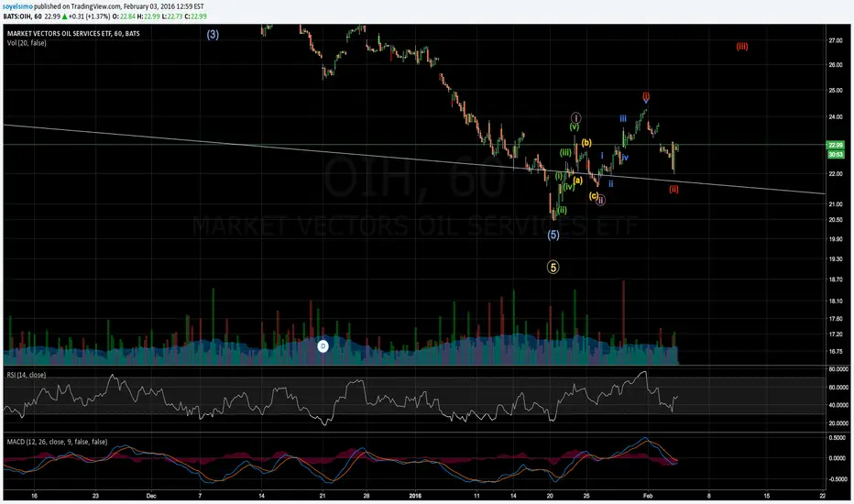
Task: Select the yellow (b) wave label
Action: coord(586,143)
